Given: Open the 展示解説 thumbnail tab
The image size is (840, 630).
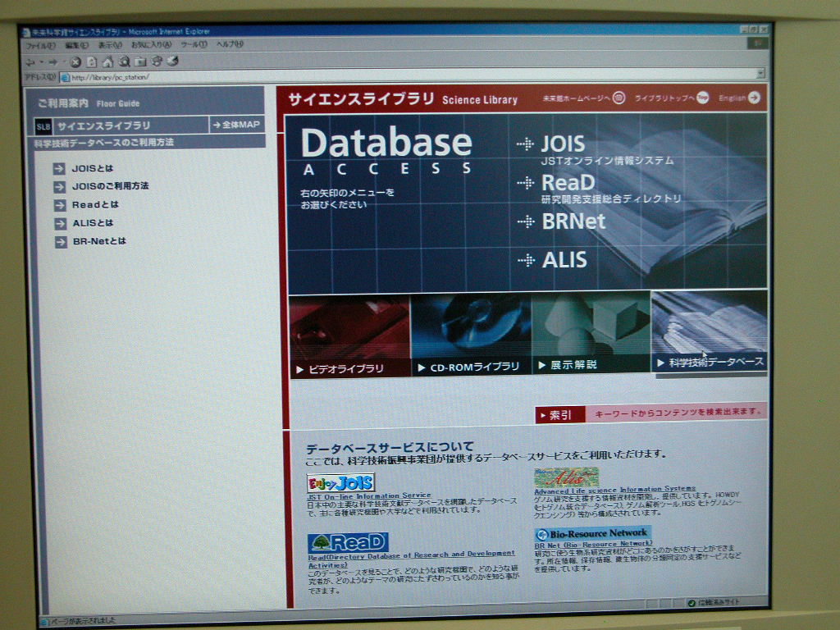Looking at the screenshot, I should click(x=591, y=332).
